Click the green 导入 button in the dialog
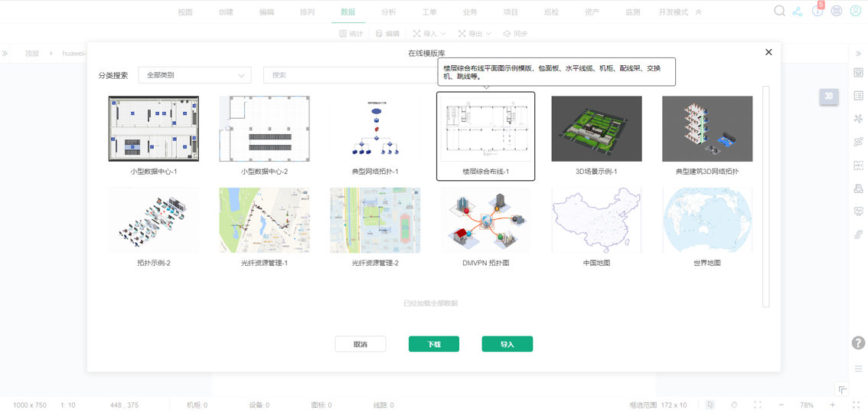Image resolution: width=868 pixels, height=413 pixels. click(507, 344)
